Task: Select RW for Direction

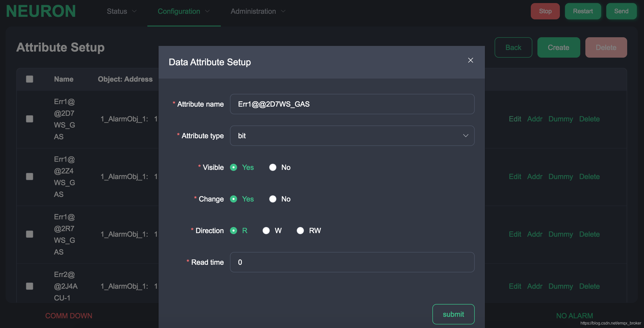Action: 300,231
